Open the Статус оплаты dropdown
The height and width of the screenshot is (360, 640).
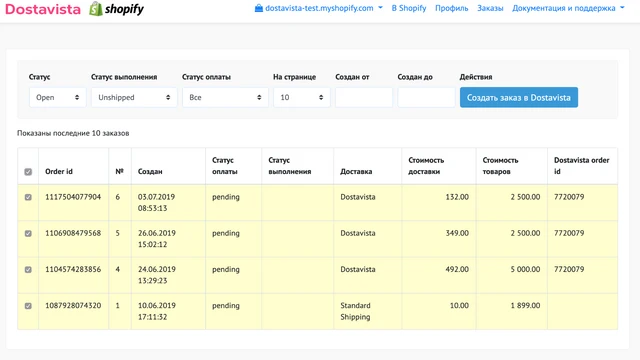pos(225,98)
